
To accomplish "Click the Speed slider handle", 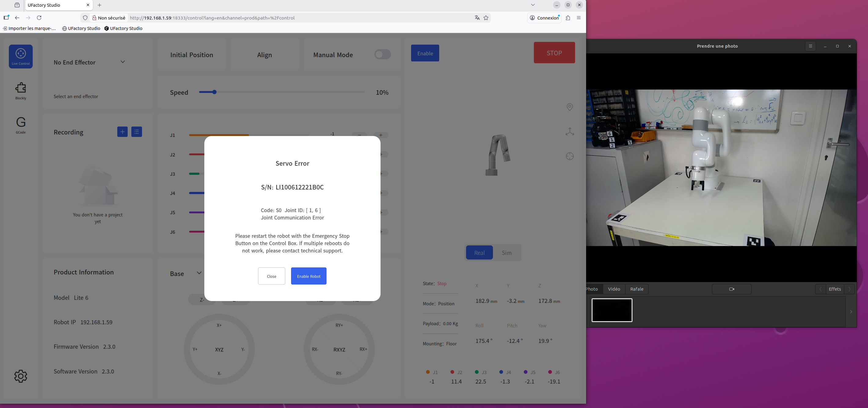I will pos(214,92).
